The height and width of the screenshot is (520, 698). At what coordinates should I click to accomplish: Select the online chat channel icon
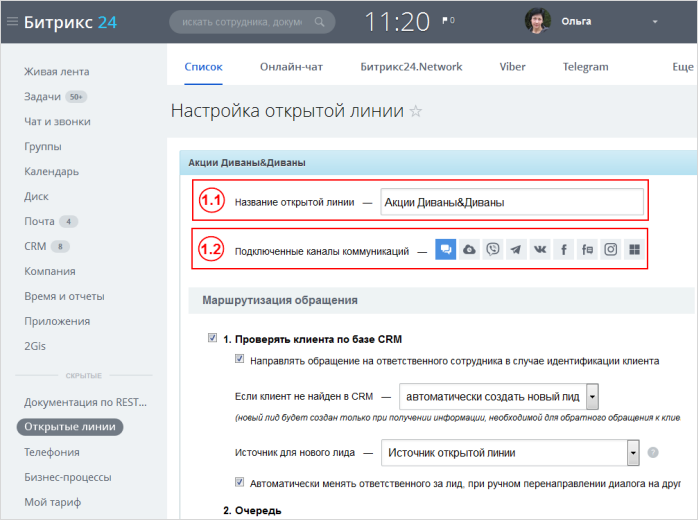tap(446, 249)
